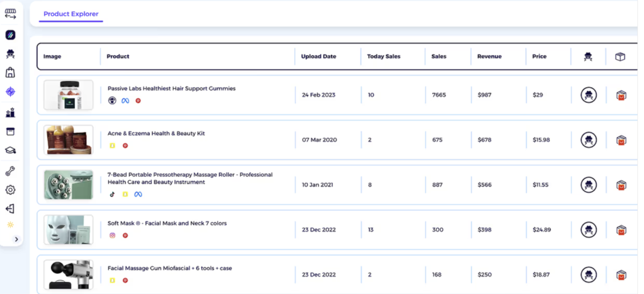Open Acne & Eczema Health & Beauty Kit title

coord(156,133)
